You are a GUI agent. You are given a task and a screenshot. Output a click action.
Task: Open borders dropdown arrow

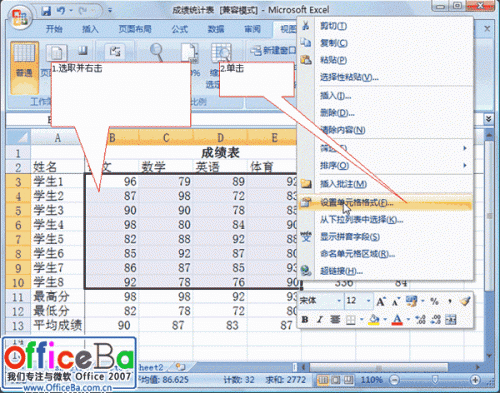click(362, 320)
